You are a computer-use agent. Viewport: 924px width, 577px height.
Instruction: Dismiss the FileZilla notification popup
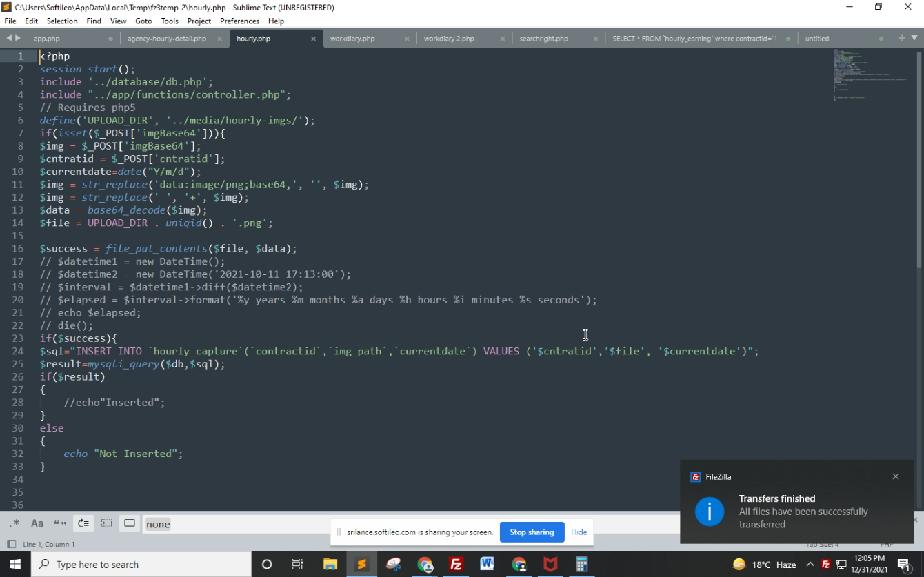[x=895, y=476]
